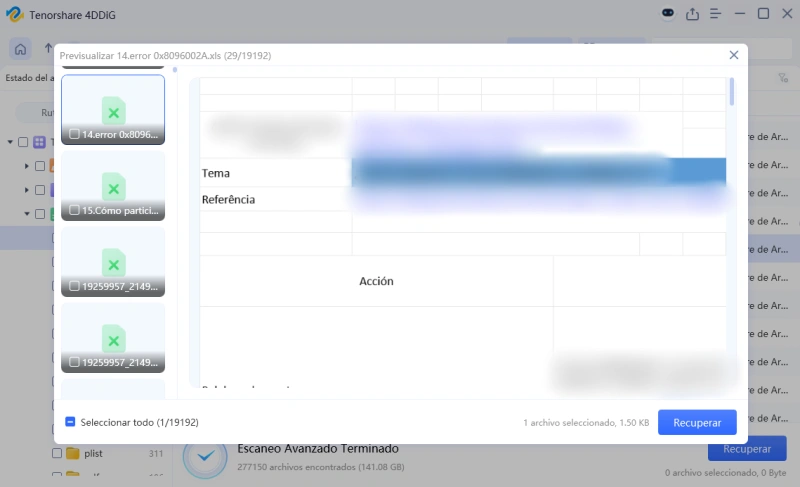Click the plist folder name
This screenshot has height=487, width=800.
click(93, 453)
